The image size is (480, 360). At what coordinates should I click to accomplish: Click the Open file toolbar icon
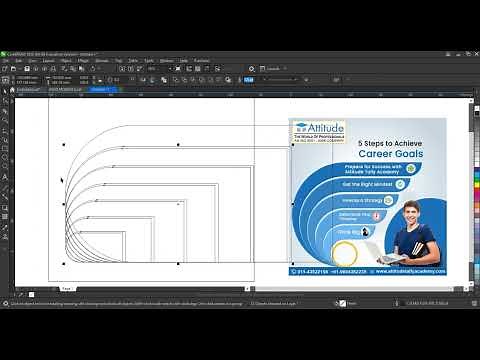[x=14, y=69]
